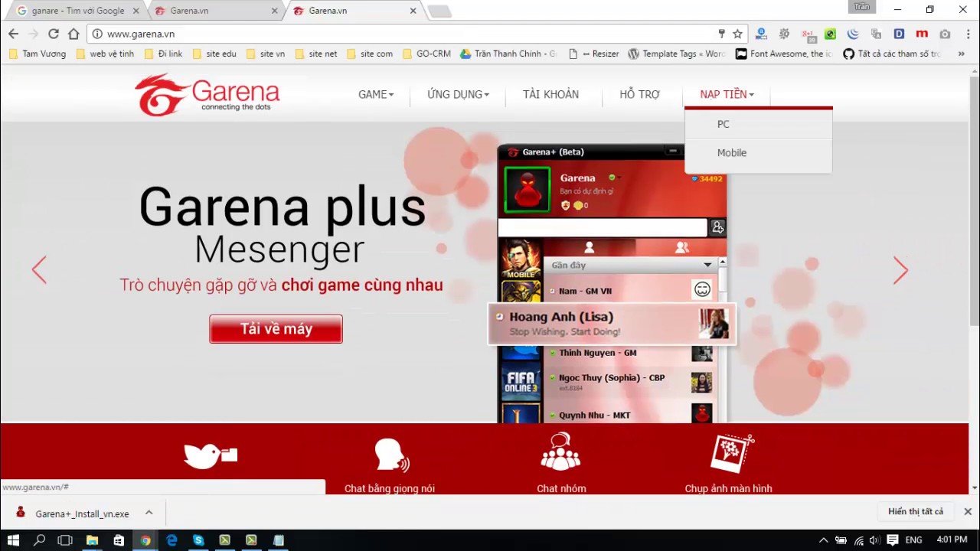Launch Microsoft Edge from the taskbar
The width and height of the screenshot is (980, 551).
[x=171, y=540]
